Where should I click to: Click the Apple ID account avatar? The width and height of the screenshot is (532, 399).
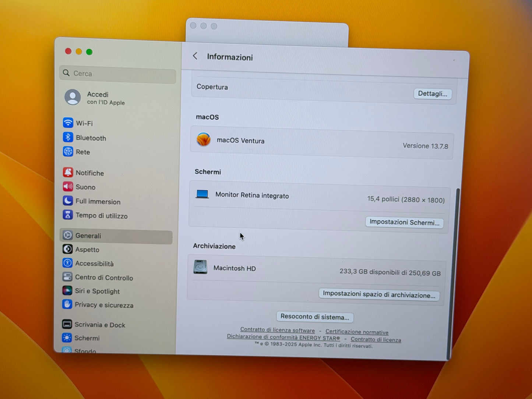click(73, 97)
